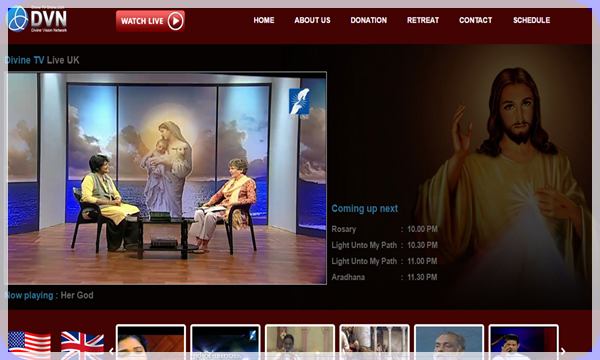This screenshot has width=600, height=360.
Task: Click the 'Now playing : Her God' text
Action: click(49, 295)
